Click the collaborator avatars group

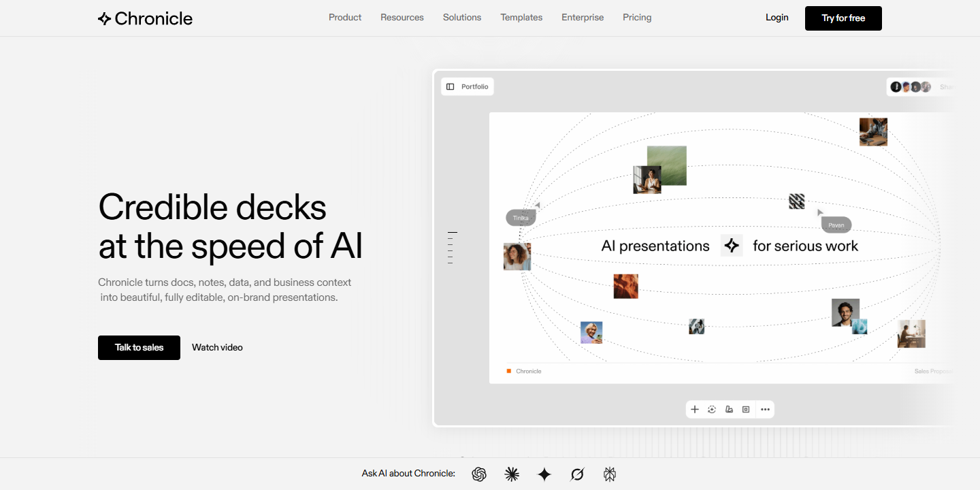[911, 87]
